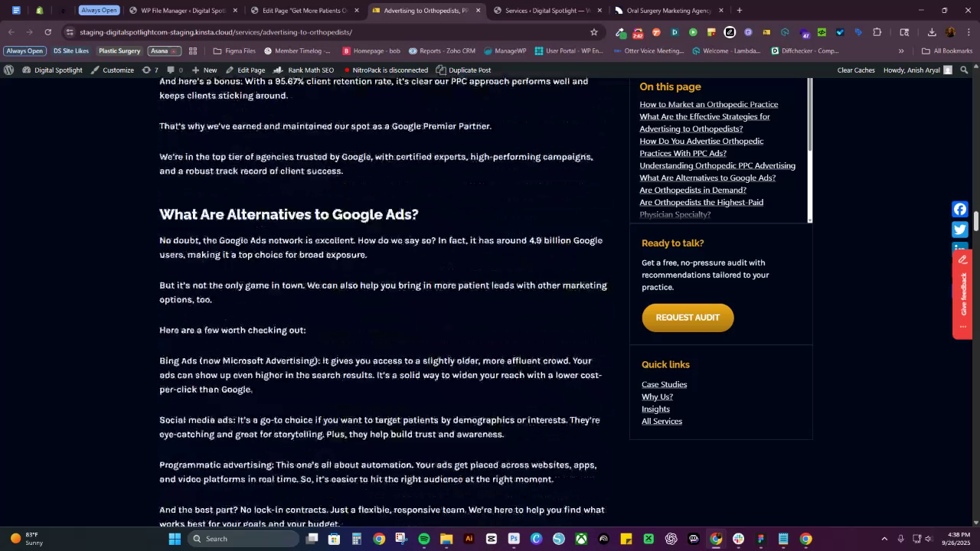The height and width of the screenshot is (551, 980).
Task: Open Xbox app from the taskbar
Action: 581,539
